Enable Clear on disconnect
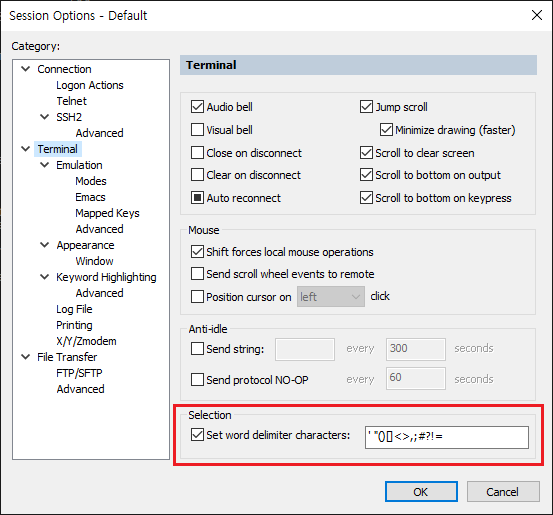 [x=197, y=175]
